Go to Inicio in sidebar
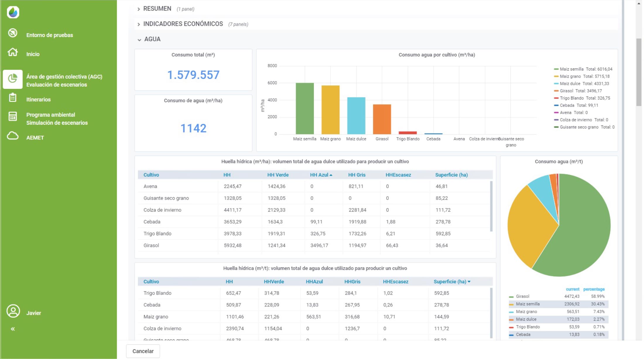644x359 pixels. 33,54
